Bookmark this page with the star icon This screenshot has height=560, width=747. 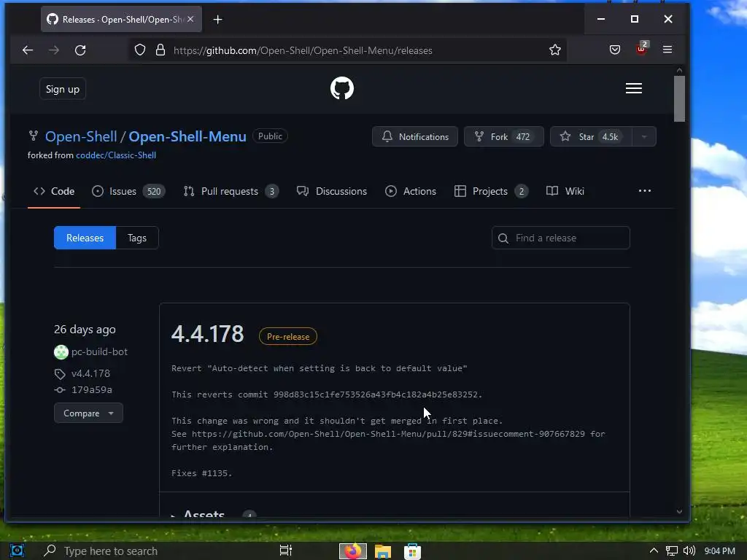click(x=554, y=50)
